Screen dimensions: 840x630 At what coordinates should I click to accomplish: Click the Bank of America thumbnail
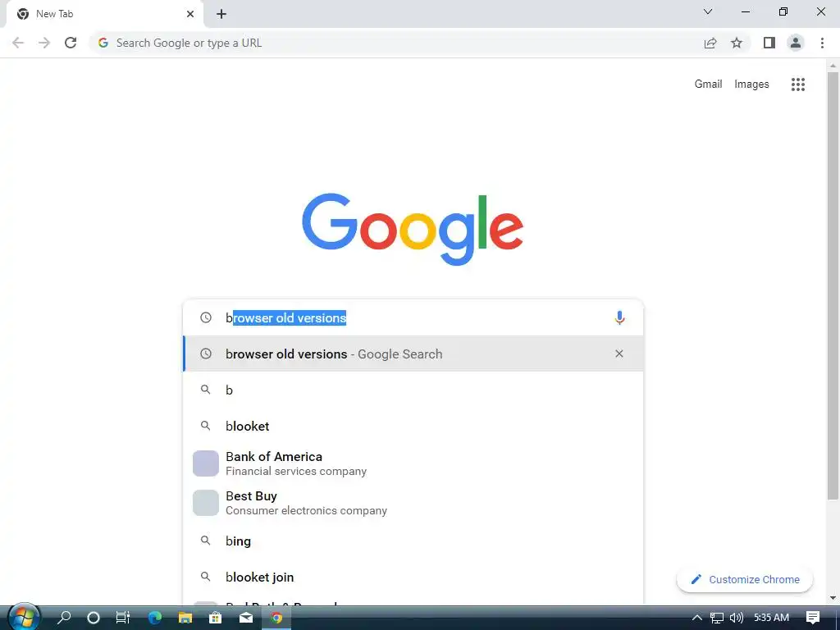(x=206, y=463)
